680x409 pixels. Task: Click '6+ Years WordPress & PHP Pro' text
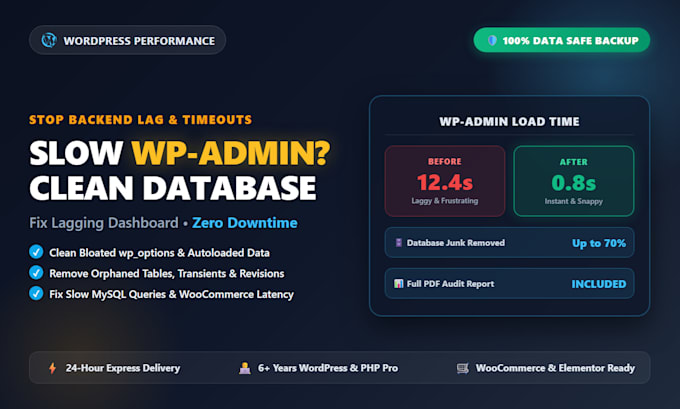point(328,368)
